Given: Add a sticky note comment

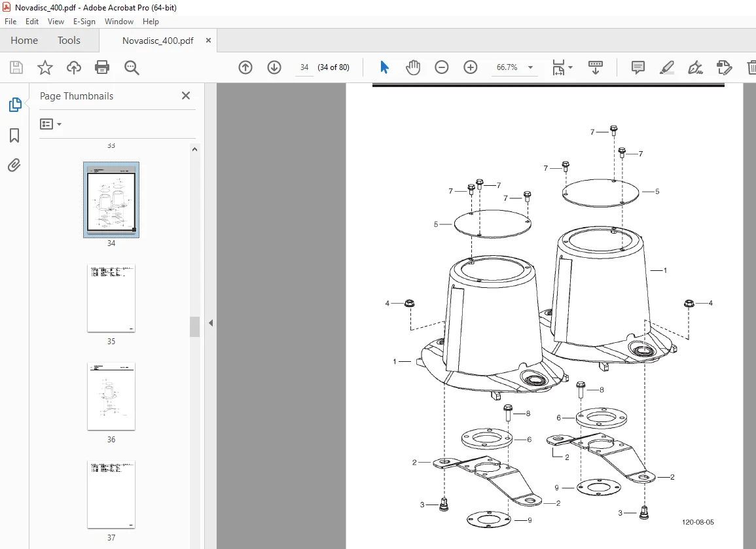Looking at the screenshot, I should pos(638,67).
